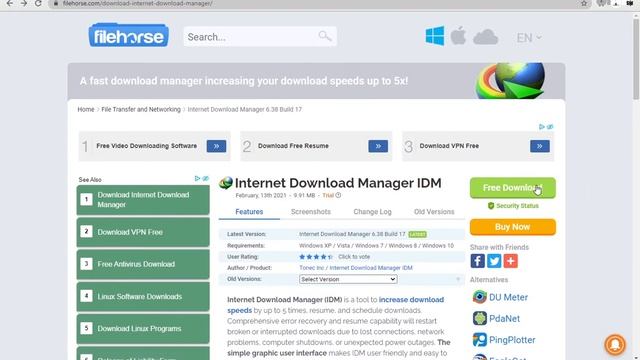Open File Transfer and Networking breadcrumb

(x=141, y=109)
